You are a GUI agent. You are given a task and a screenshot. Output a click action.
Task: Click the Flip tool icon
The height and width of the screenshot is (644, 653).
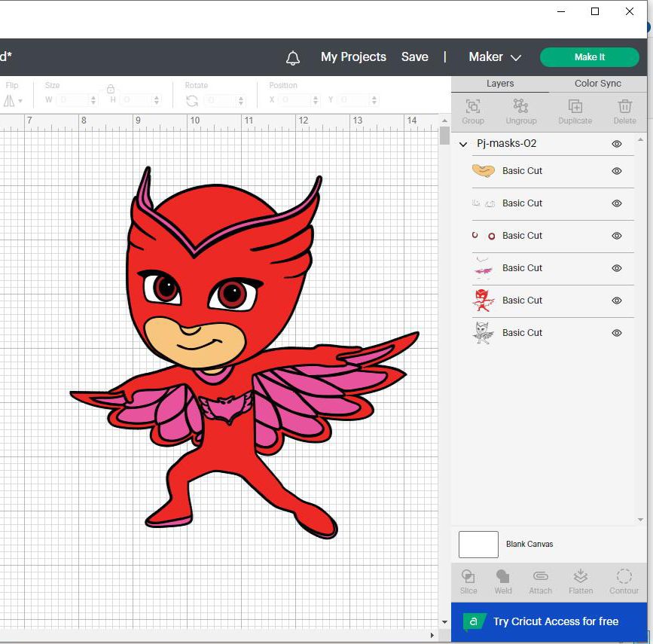point(9,100)
